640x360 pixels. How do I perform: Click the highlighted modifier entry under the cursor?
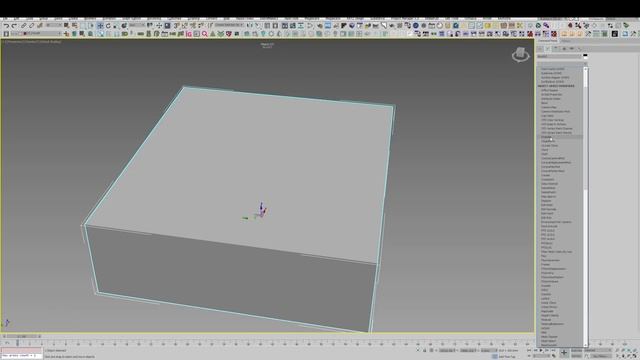(x=560, y=137)
